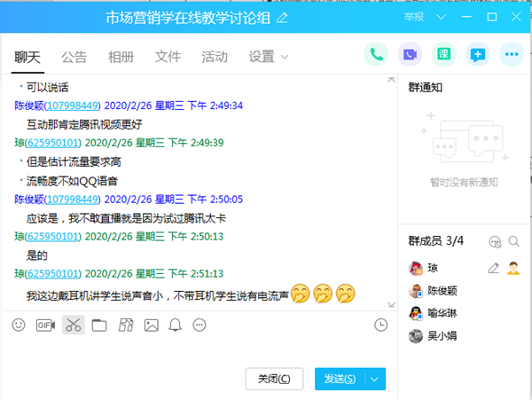Open the green class (课) icon
The image size is (532, 400).
click(x=444, y=54)
